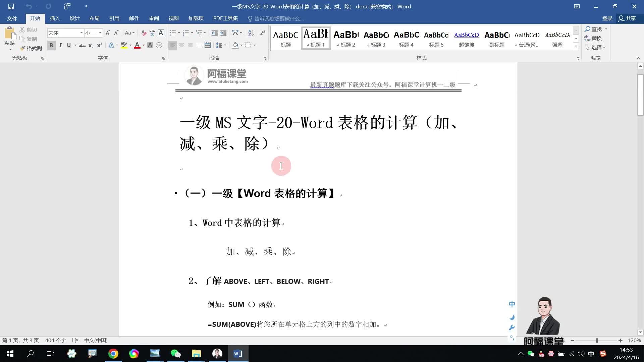
Task: Expand the font color dropdown arrow
Action: (144, 45)
